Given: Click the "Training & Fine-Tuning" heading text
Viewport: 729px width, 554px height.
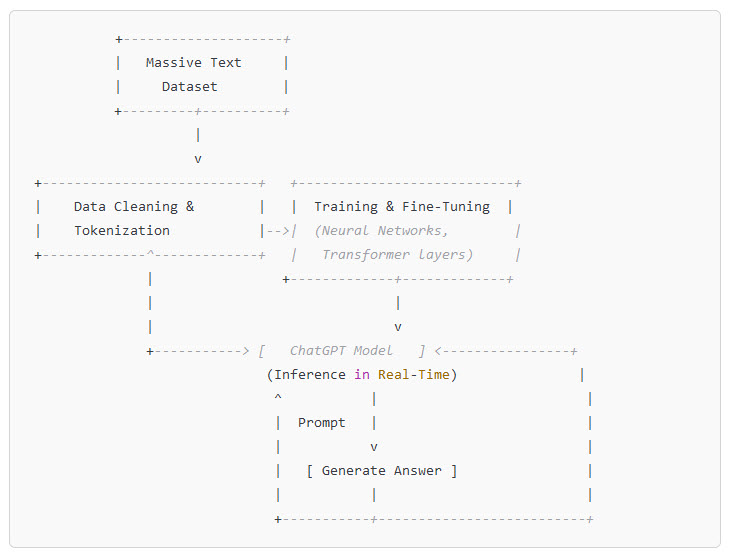Looking at the screenshot, I should 402,207.
